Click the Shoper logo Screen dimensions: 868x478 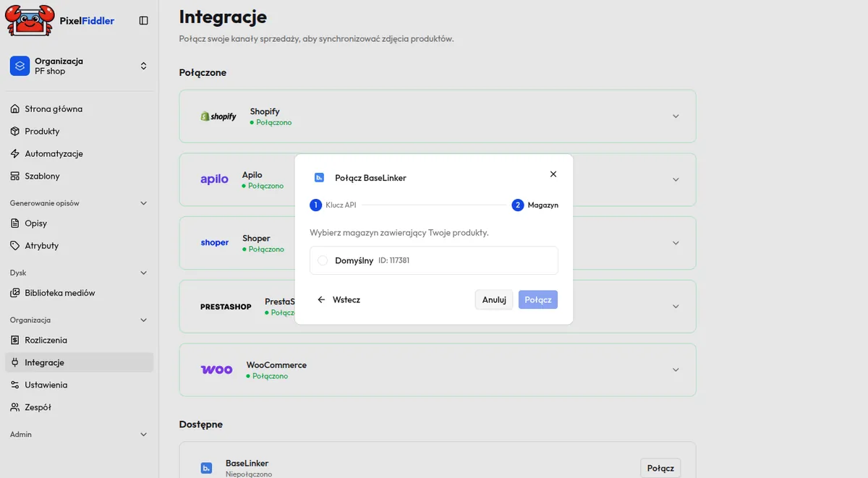pyautogui.click(x=215, y=243)
